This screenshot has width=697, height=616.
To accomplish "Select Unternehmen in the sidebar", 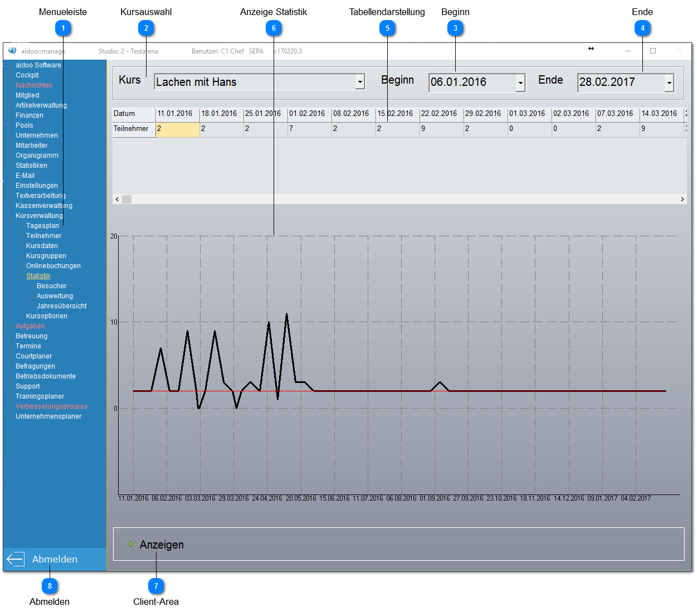I will pos(37,135).
